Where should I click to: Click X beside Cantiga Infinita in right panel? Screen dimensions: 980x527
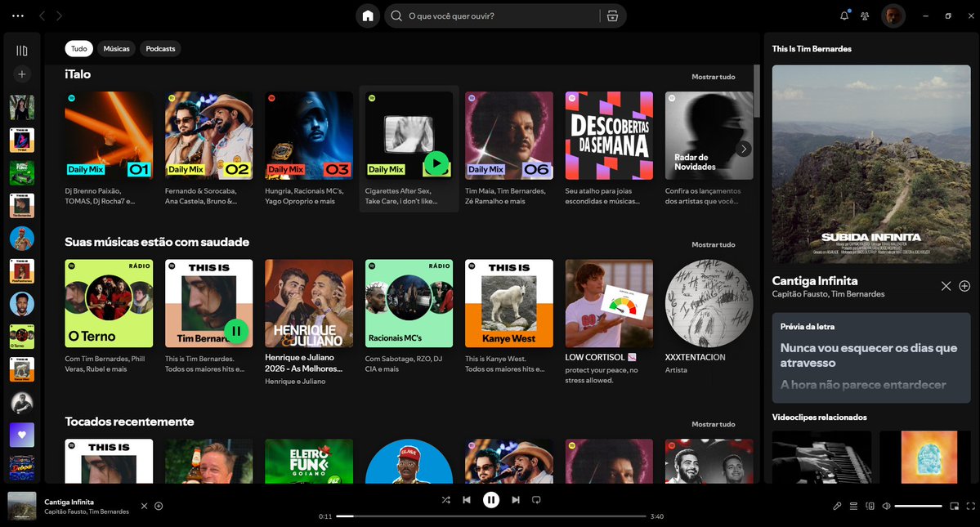click(946, 286)
